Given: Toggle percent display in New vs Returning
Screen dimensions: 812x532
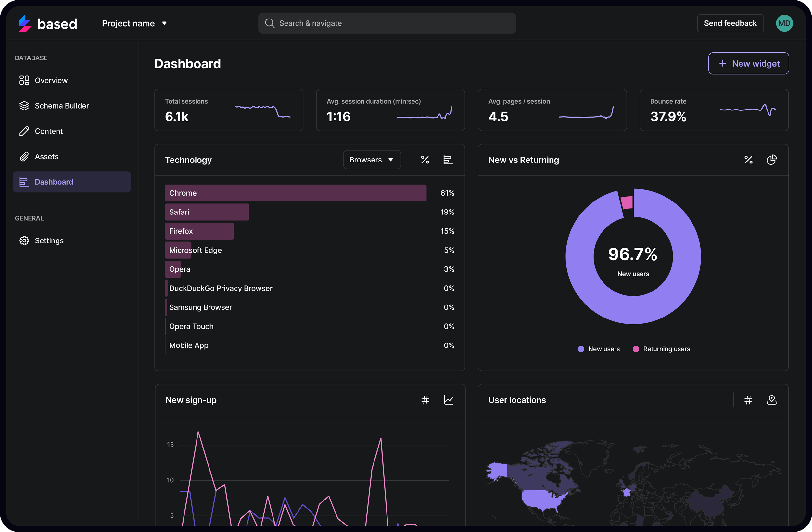Looking at the screenshot, I should (x=748, y=160).
